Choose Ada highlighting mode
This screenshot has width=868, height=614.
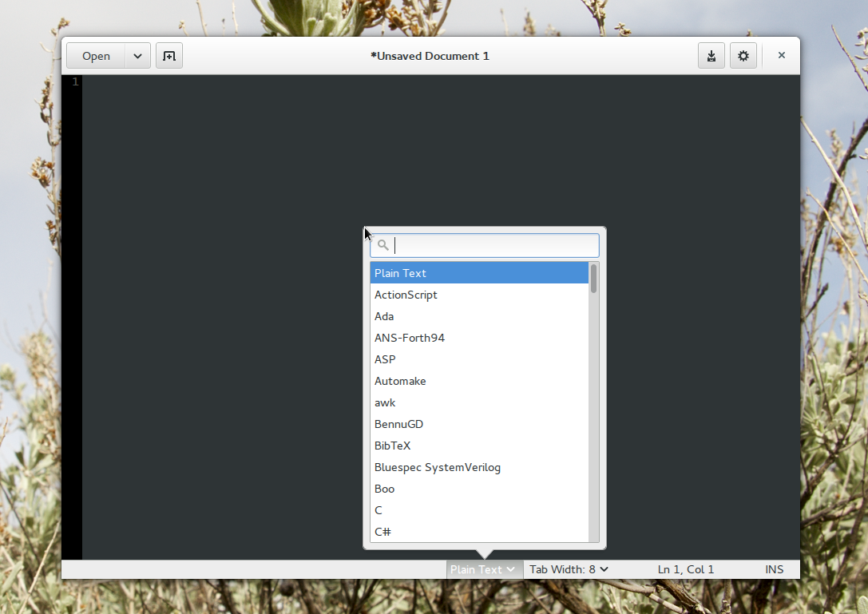(384, 316)
